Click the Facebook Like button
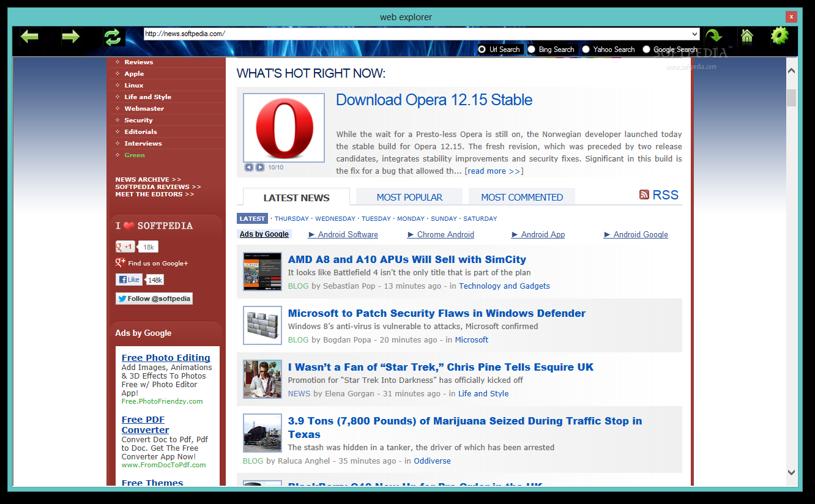 129,280
